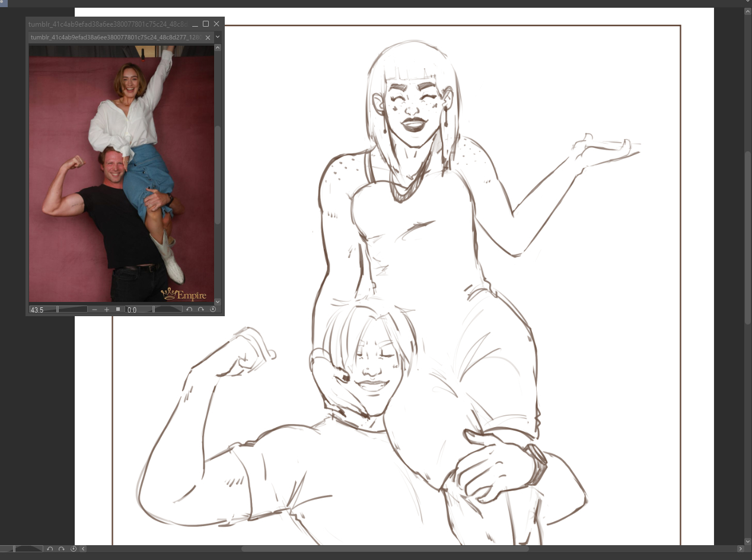Click sub-view scrollbar up arrow
Screen dimensions: 752x560
click(x=218, y=49)
